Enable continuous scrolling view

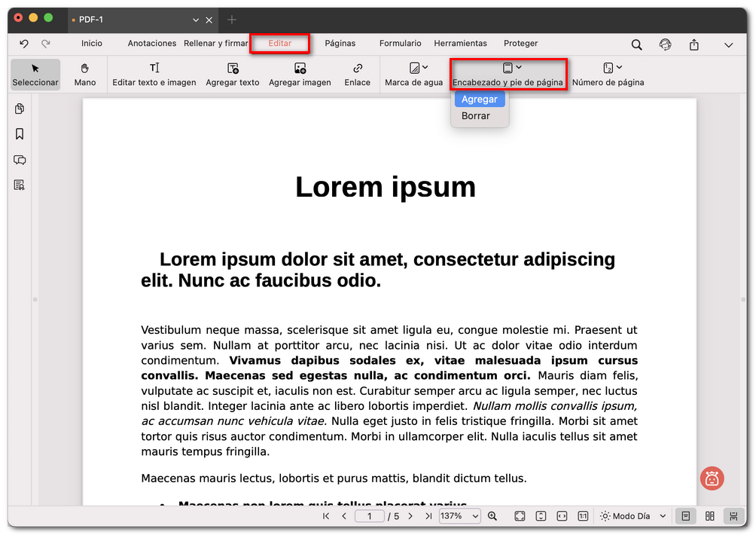[x=733, y=516]
